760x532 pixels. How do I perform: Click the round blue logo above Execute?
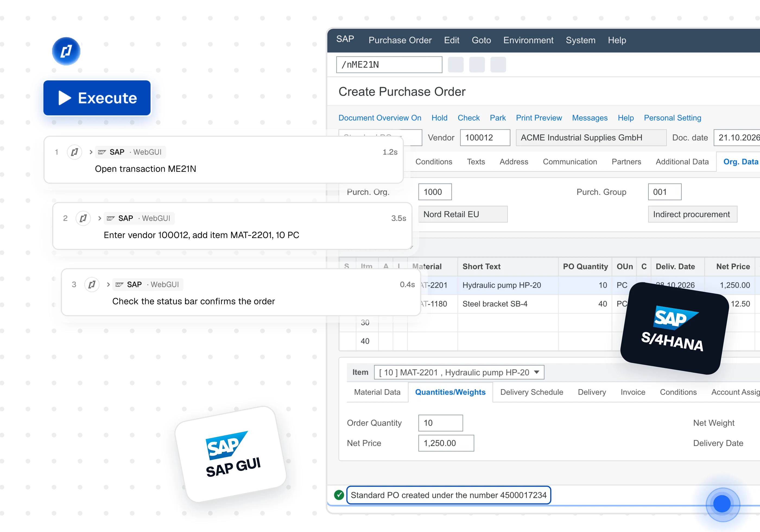point(66,51)
